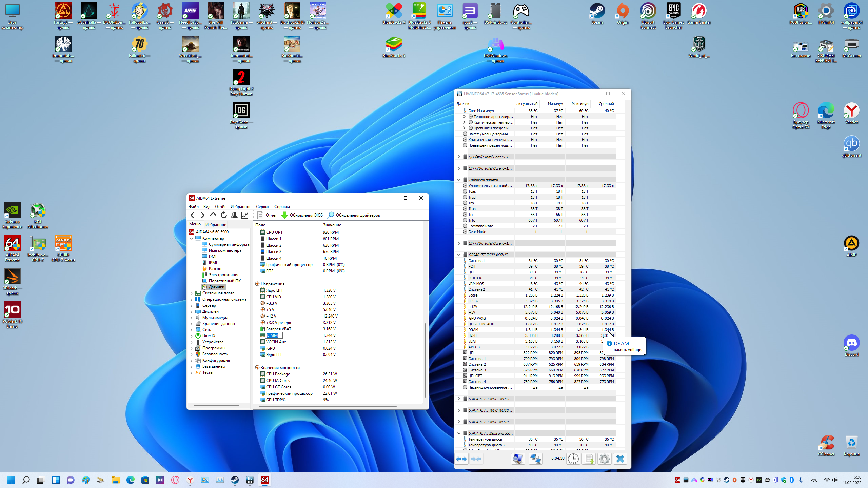Click the Обновления BIOS button
Screen dimensions: 868x488
click(302, 215)
